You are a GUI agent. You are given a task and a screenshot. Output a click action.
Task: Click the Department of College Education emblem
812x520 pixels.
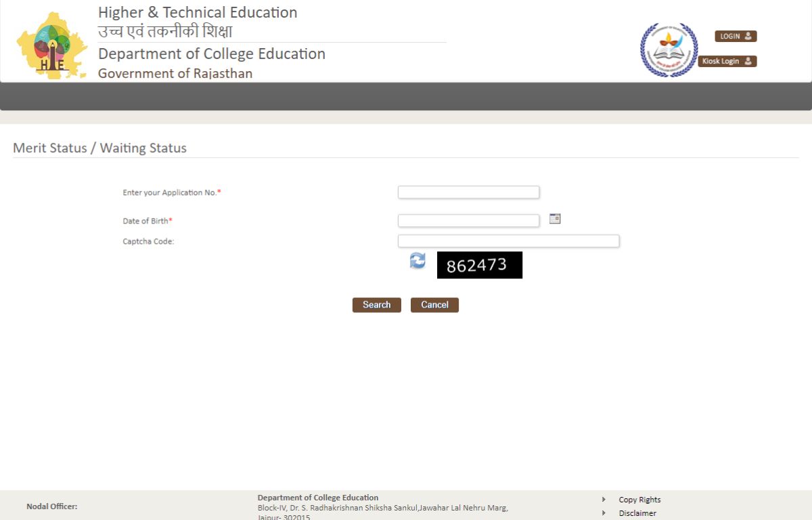click(669, 49)
